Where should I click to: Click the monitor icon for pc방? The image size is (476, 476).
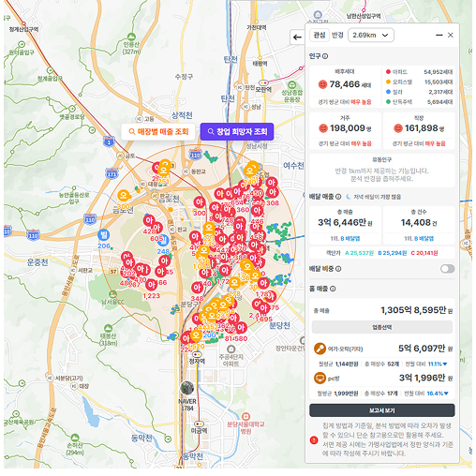pos(320,378)
